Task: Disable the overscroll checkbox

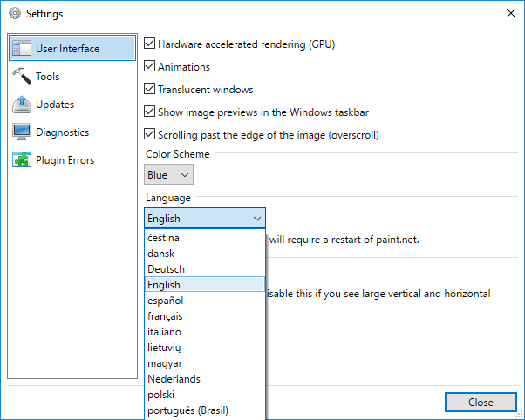Action: (149, 134)
